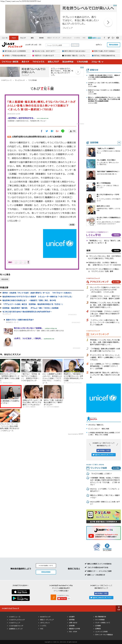Open trending link 卓球ホープ早田ひなの晴れ姿
The image size is (122, 644).
tap(15, 55)
